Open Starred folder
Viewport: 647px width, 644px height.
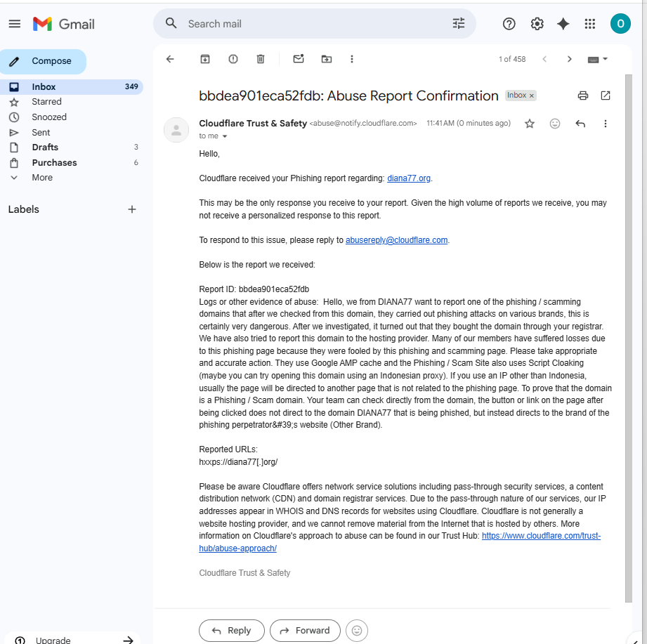click(46, 102)
